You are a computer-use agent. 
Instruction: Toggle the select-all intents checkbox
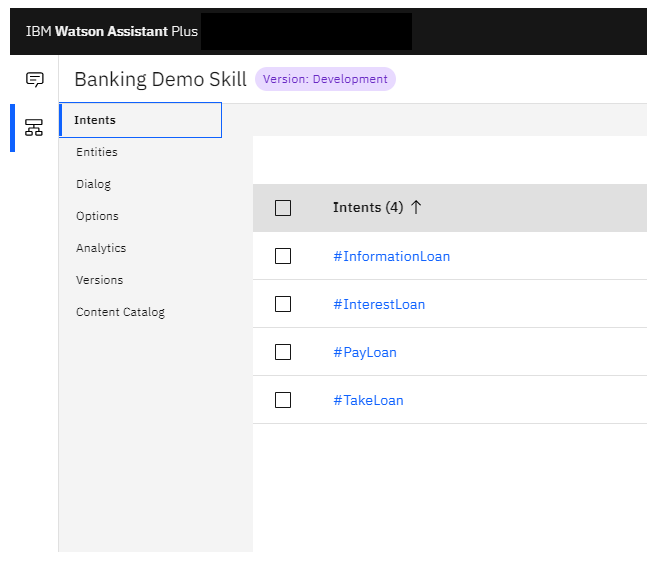pyautogui.click(x=283, y=208)
